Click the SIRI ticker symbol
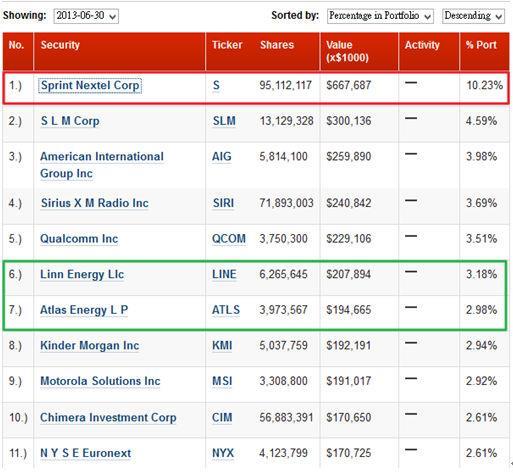The height and width of the screenshot is (473, 513). [223, 203]
